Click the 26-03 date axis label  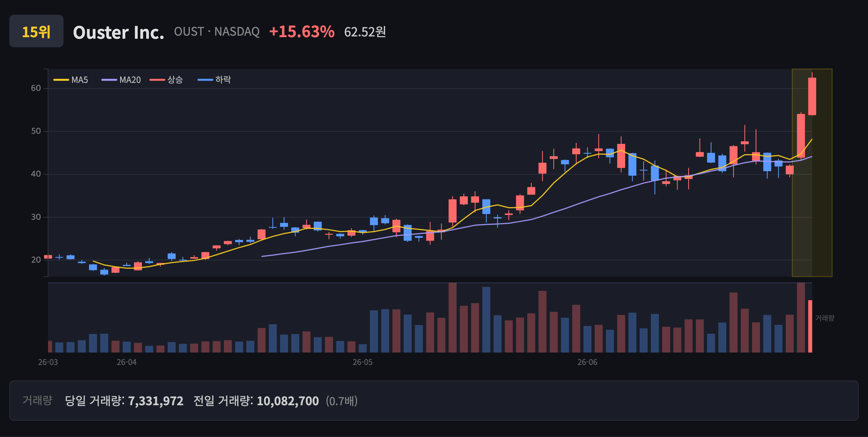point(48,362)
